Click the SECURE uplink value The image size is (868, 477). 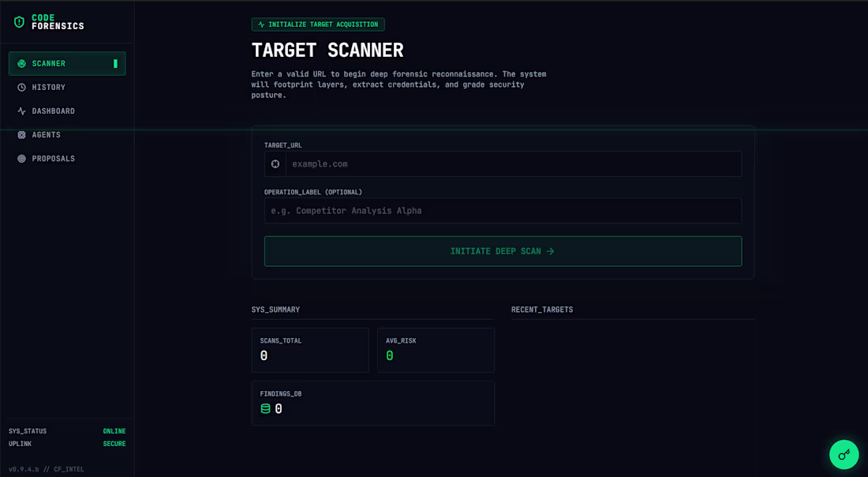click(114, 444)
